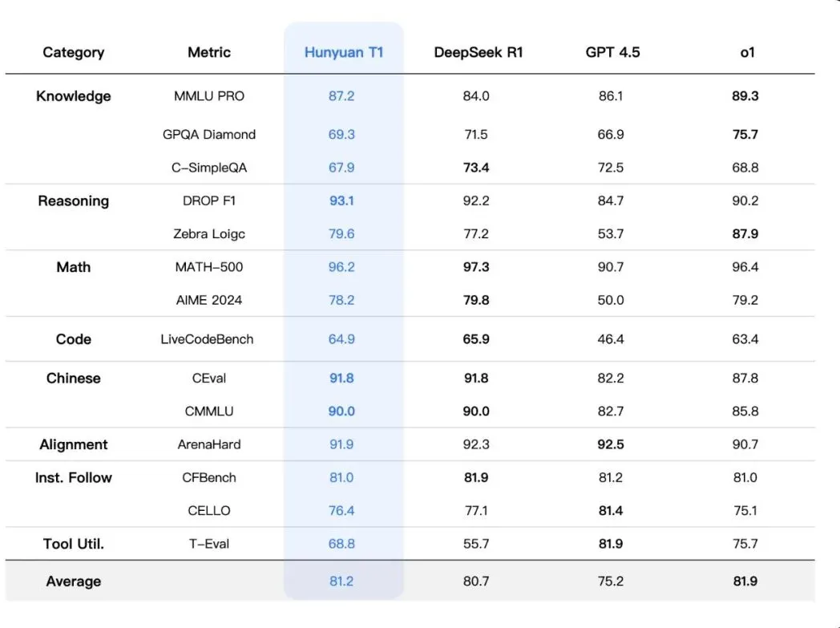The height and width of the screenshot is (628, 840).
Task: Select GPT 4.5 LiveCodeBench score 46.4
Action: [x=611, y=339]
